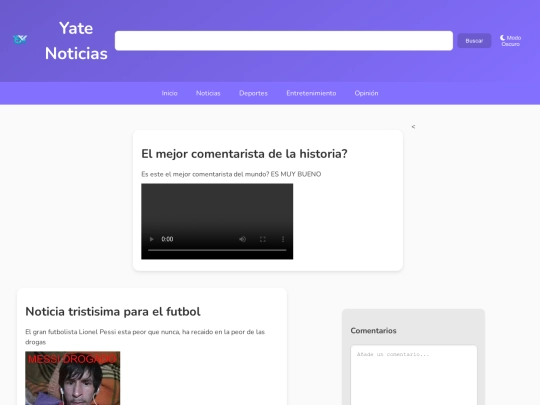The width and height of the screenshot is (540, 405).
Task: Mute the video volume icon
Action: click(242, 239)
